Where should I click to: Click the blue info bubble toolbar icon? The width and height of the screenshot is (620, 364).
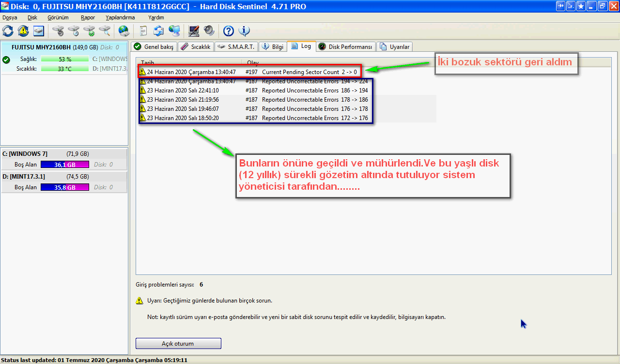244,31
